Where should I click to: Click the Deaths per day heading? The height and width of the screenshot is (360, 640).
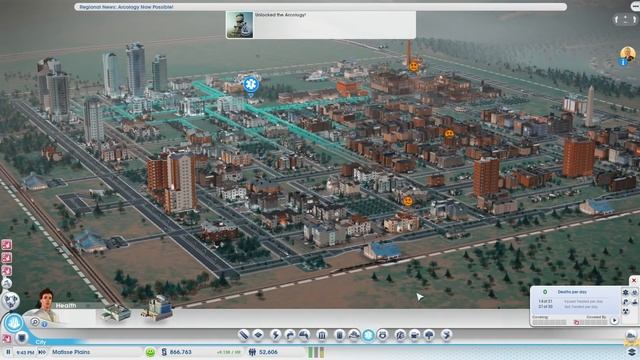pyautogui.click(x=572, y=292)
